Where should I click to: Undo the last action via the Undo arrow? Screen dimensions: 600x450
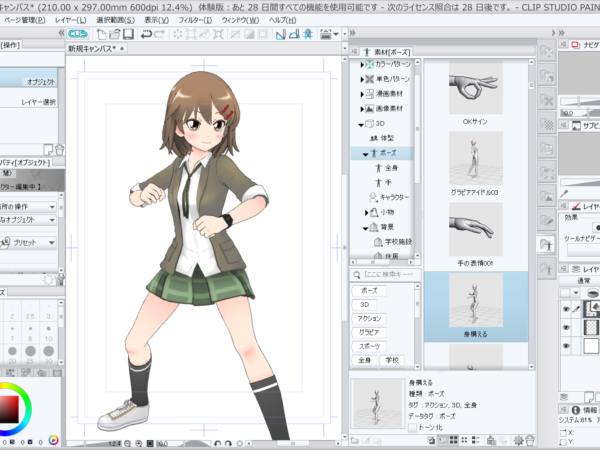click(x=146, y=34)
